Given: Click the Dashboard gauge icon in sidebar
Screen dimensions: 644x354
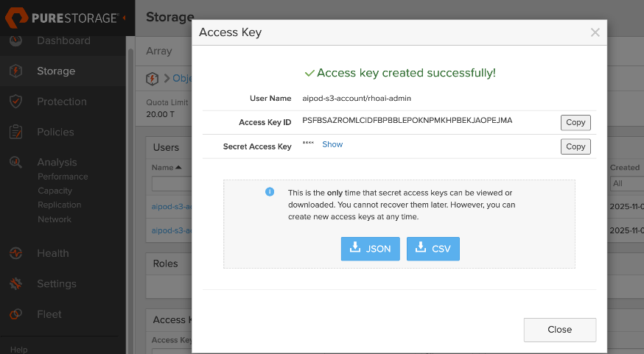Looking at the screenshot, I should (x=15, y=40).
